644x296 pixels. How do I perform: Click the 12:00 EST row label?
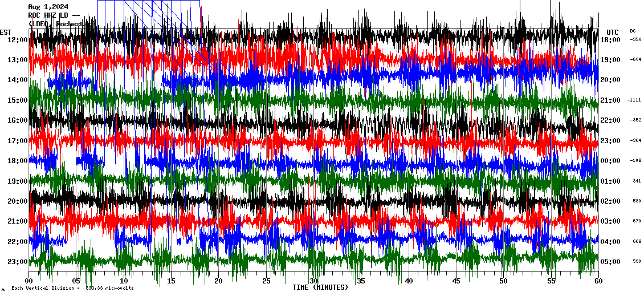click(x=18, y=40)
